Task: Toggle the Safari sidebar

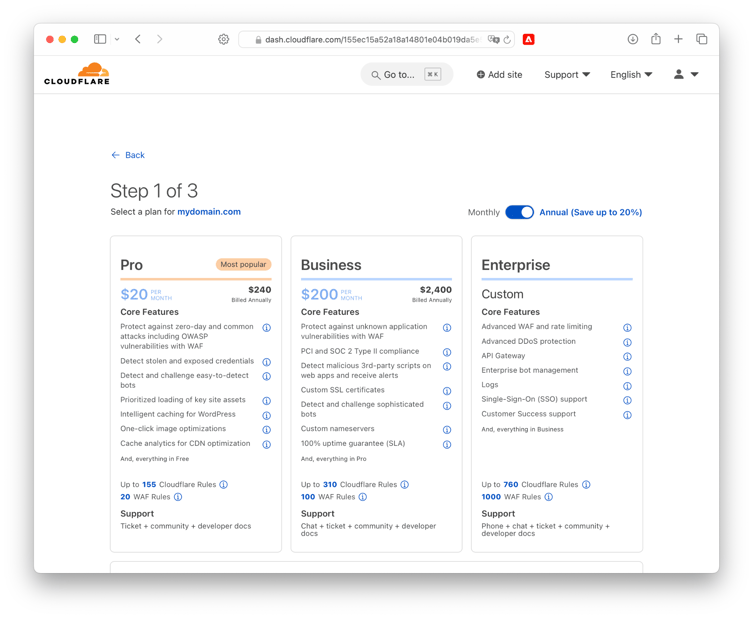Action: pyautogui.click(x=100, y=39)
